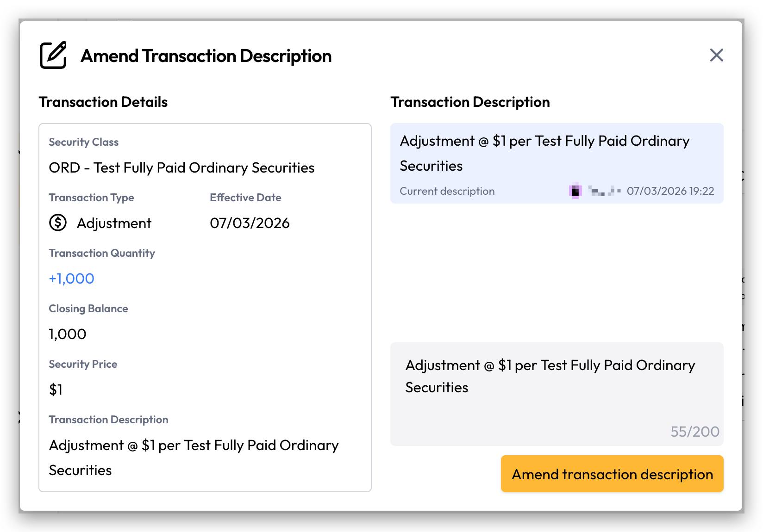
Task: Click the Adjustment transaction type label
Action: point(114,223)
